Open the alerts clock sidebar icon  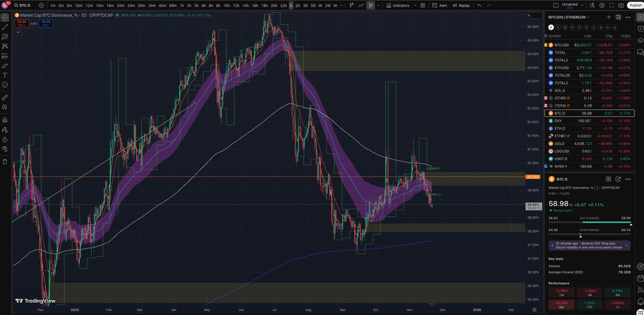point(640,29)
